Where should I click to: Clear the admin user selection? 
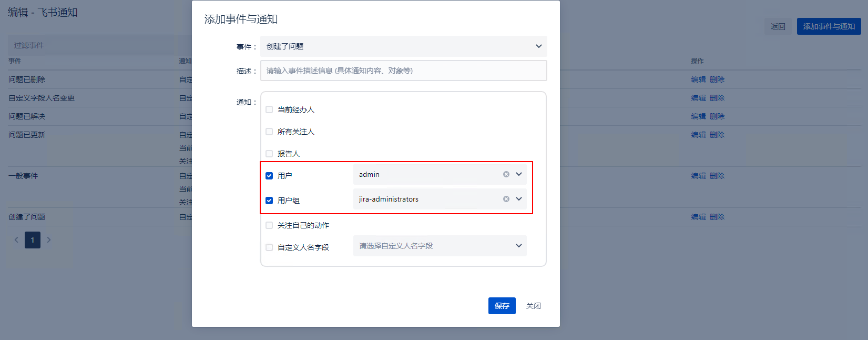point(506,174)
